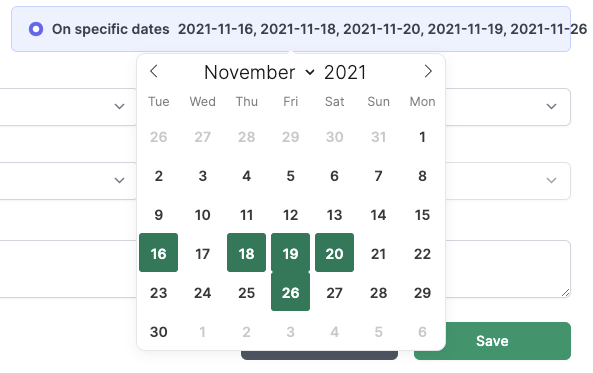Screen dimensions: 593x373
Task: Choose date 30 in last row
Action: (x=158, y=332)
